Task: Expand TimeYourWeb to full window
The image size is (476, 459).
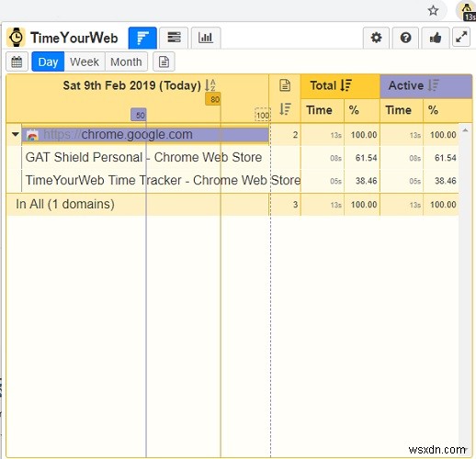Action: pyautogui.click(x=461, y=37)
